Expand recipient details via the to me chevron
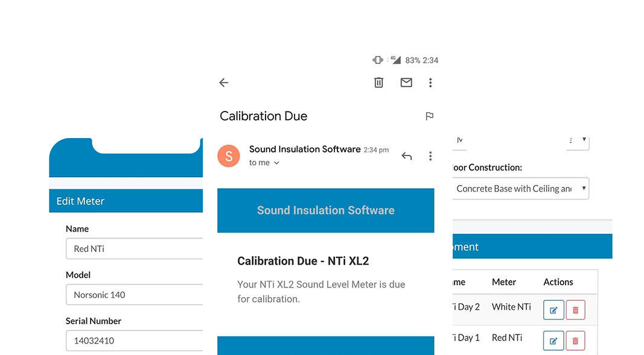 (x=276, y=163)
